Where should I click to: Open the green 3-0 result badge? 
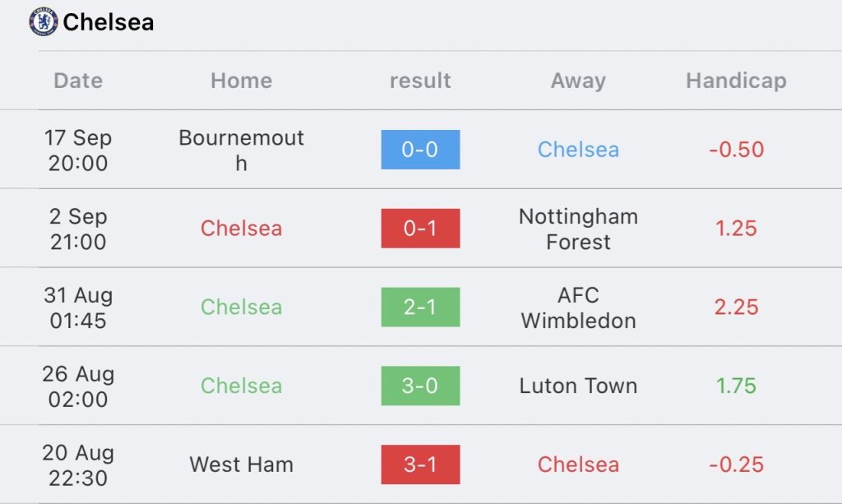420,386
